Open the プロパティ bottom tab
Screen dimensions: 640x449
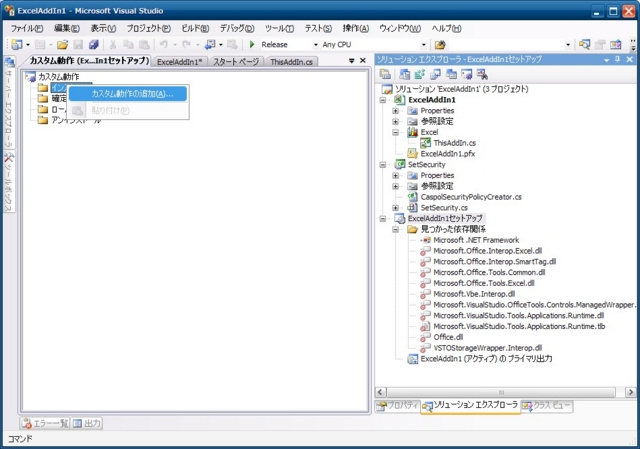click(398, 405)
